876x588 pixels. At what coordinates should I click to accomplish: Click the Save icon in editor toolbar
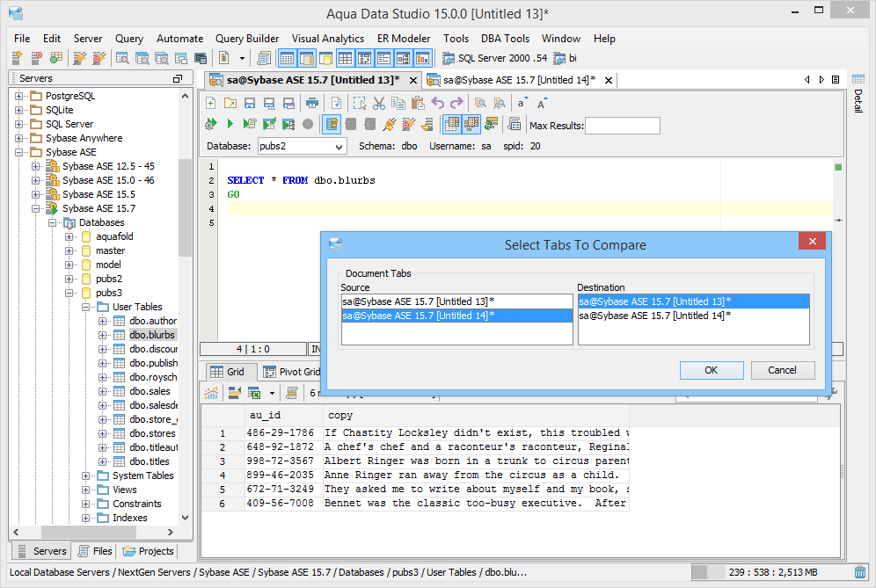(x=250, y=104)
